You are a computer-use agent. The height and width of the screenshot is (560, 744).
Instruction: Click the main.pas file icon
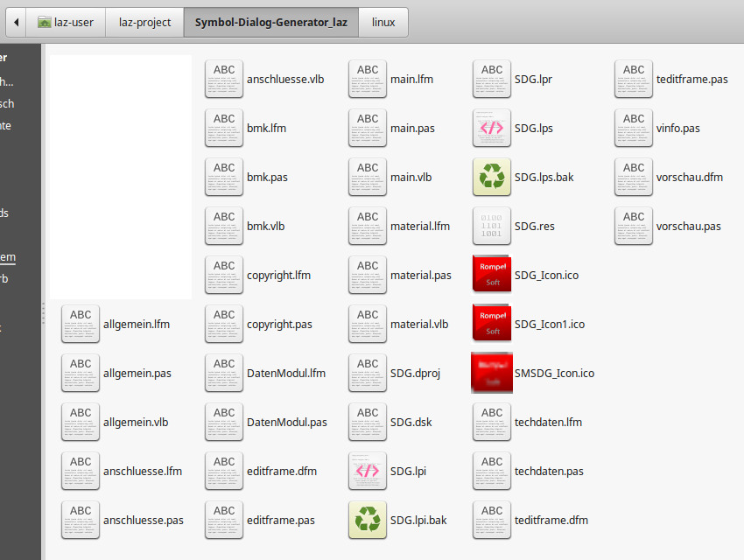coord(368,128)
